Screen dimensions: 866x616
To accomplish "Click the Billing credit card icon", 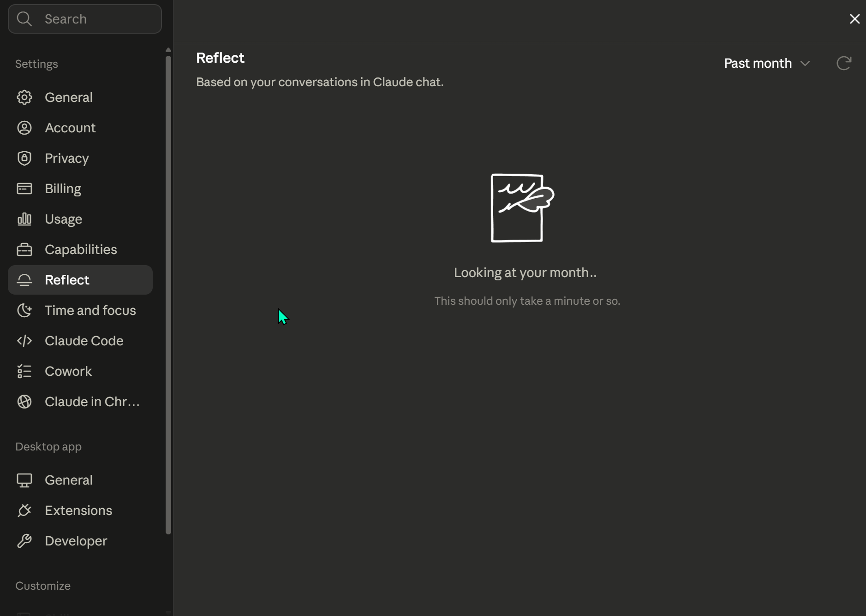I will tap(24, 189).
